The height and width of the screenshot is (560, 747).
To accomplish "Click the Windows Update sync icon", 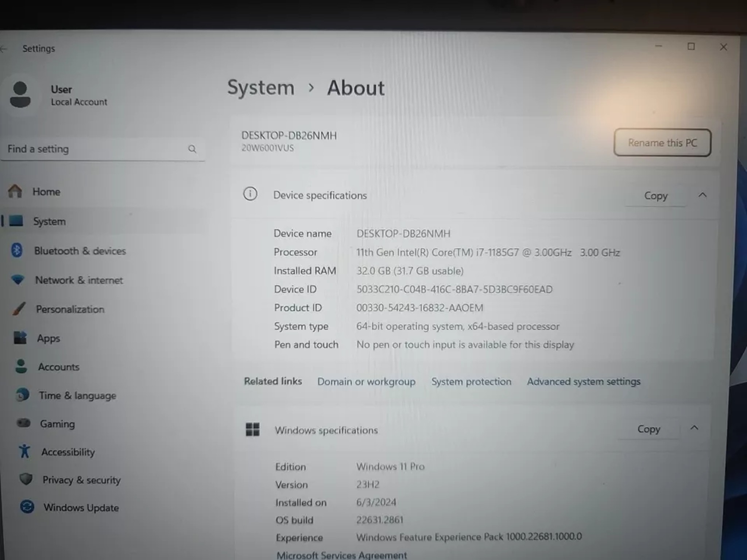I will pos(27,507).
